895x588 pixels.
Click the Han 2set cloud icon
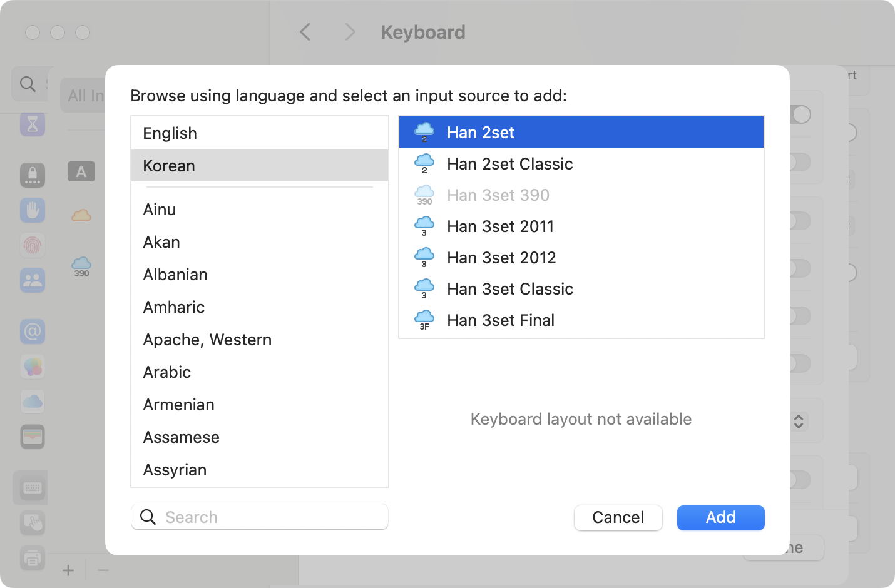pos(424,133)
